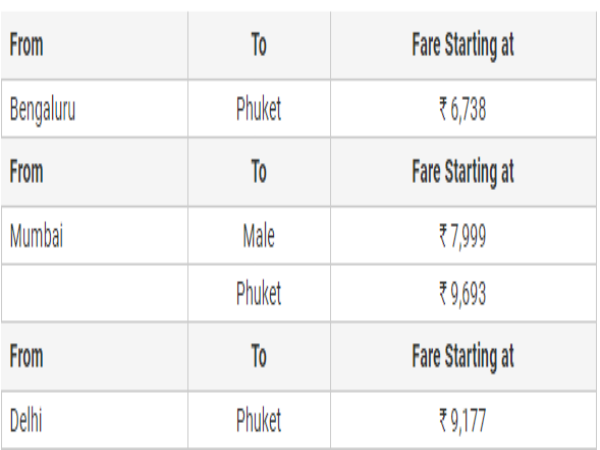Viewport: 600px width, 450px height.
Task: Click the Bengaluru origin cell
Action: [x=43, y=109]
